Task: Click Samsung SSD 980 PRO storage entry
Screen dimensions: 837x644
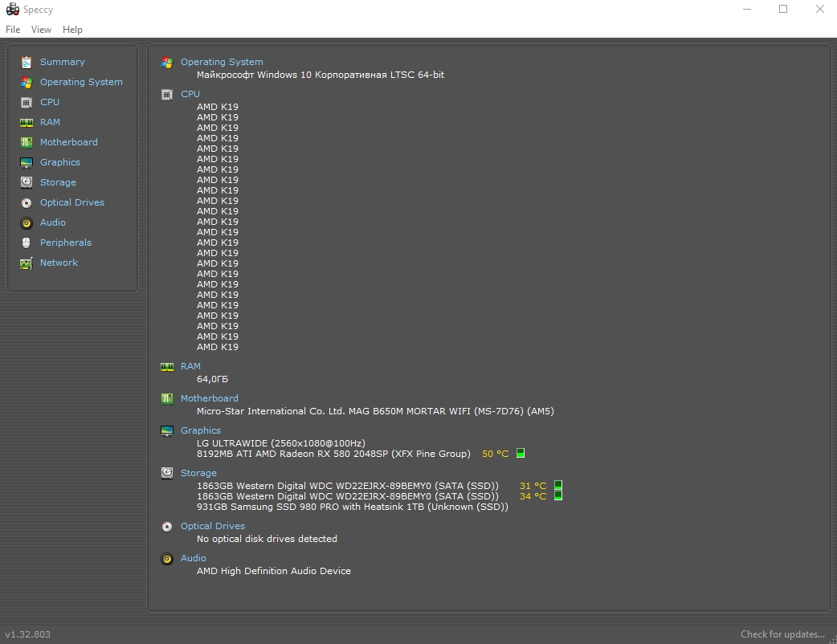Action: pos(353,507)
